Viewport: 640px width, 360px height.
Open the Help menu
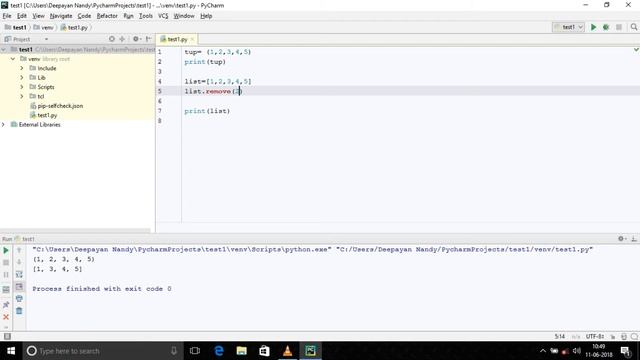(206, 16)
